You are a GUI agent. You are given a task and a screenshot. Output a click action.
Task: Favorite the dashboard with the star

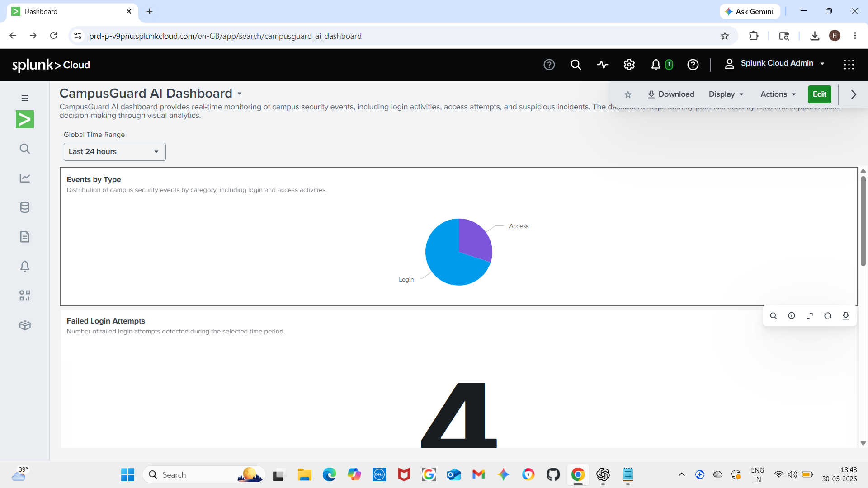[x=628, y=94]
